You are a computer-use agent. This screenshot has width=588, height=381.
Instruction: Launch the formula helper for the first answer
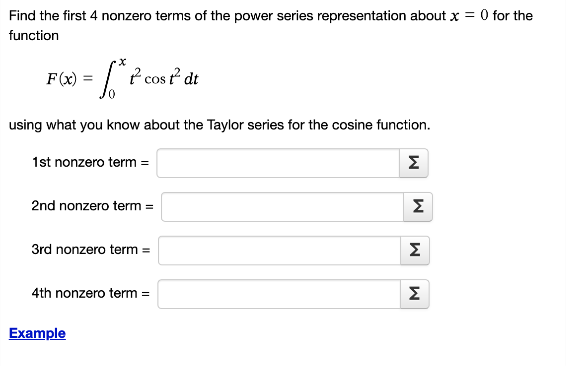[414, 163]
